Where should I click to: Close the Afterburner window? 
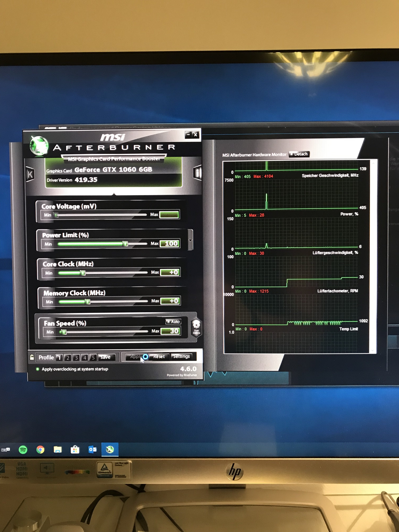point(196,134)
